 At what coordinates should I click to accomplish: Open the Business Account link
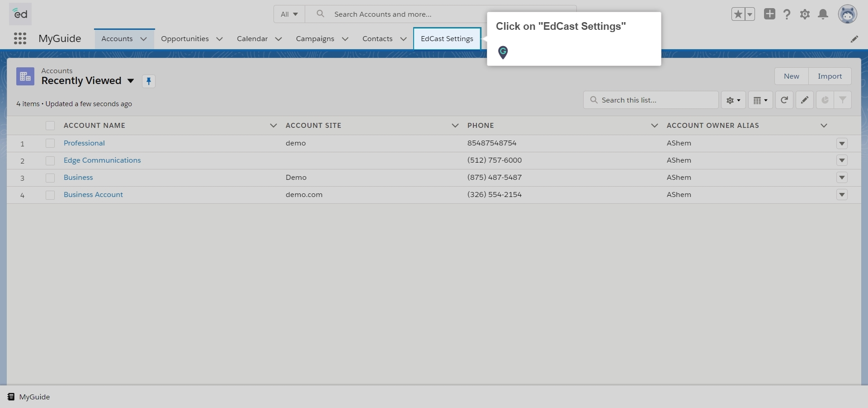pos(93,195)
